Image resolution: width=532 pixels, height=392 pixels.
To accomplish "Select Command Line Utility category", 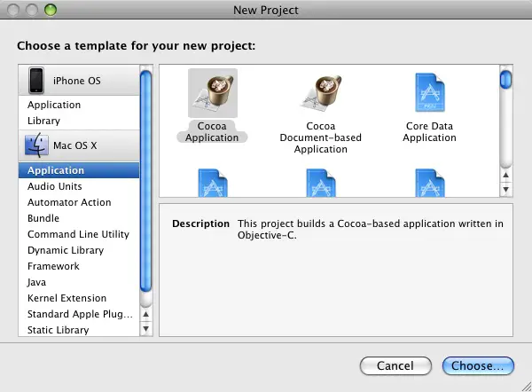I will click(78, 234).
